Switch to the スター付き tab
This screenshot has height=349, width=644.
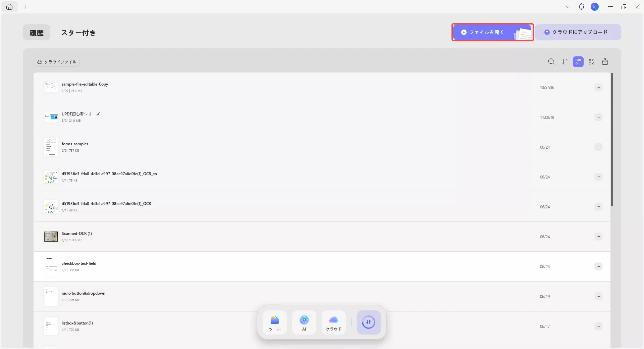(x=78, y=33)
